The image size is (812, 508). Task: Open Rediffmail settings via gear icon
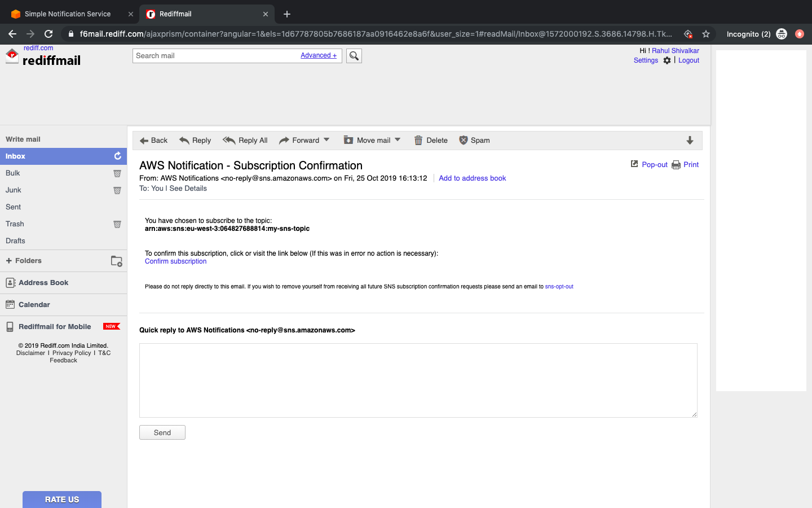(x=667, y=60)
